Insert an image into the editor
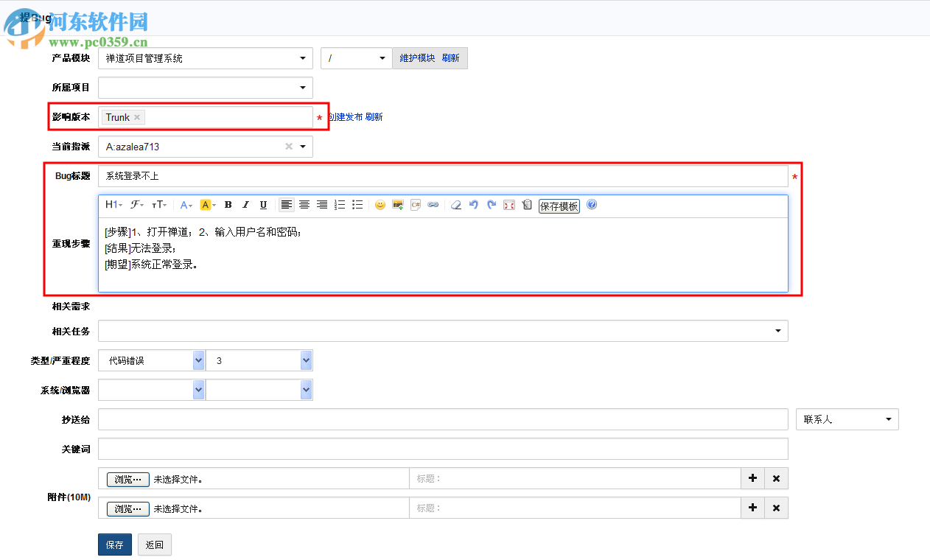930x560 pixels. (x=398, y=205)
